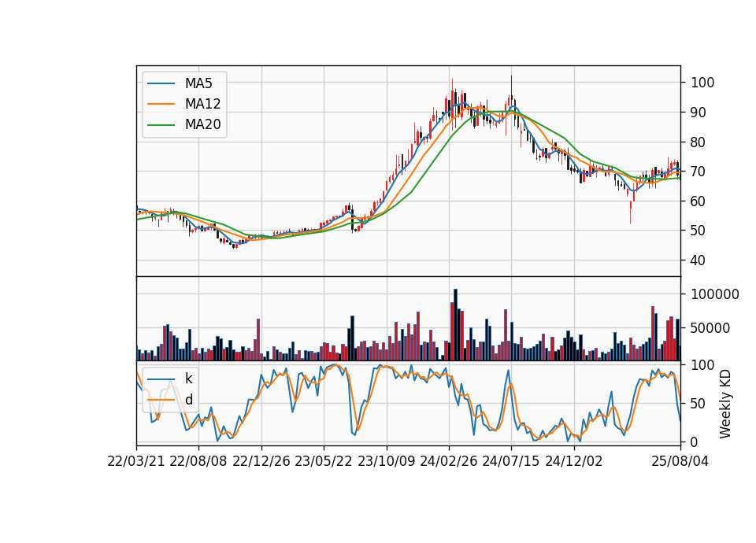Click the 90 price axis label
Viewport: 756px width, 543px height.
pos(699,113)
